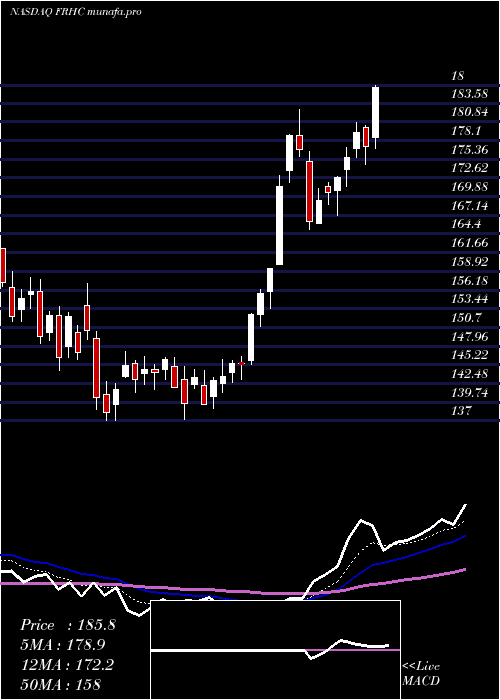Click the MACD inset chart panel
The image size is (500, 700).
[x=275, y=650]
